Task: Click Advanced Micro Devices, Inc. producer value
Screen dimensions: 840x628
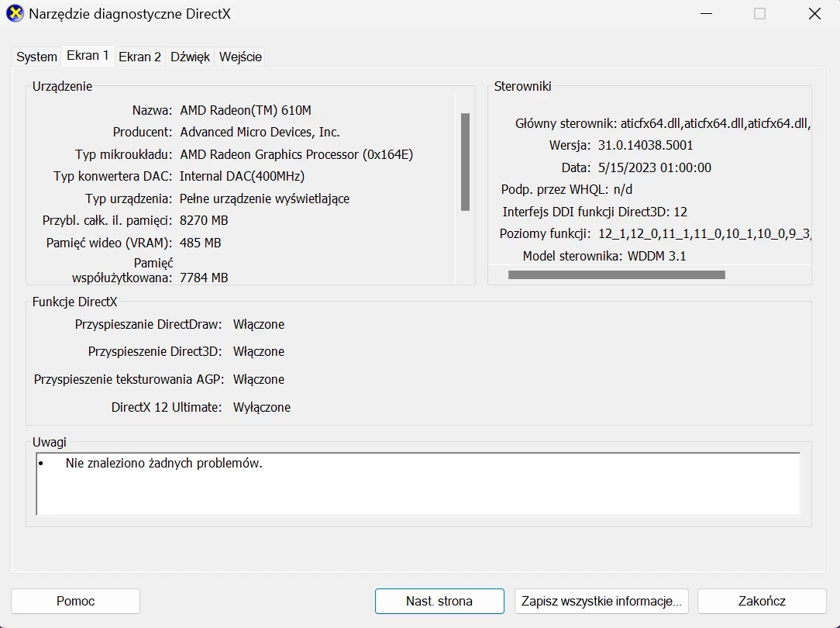Action: (260, 133)
